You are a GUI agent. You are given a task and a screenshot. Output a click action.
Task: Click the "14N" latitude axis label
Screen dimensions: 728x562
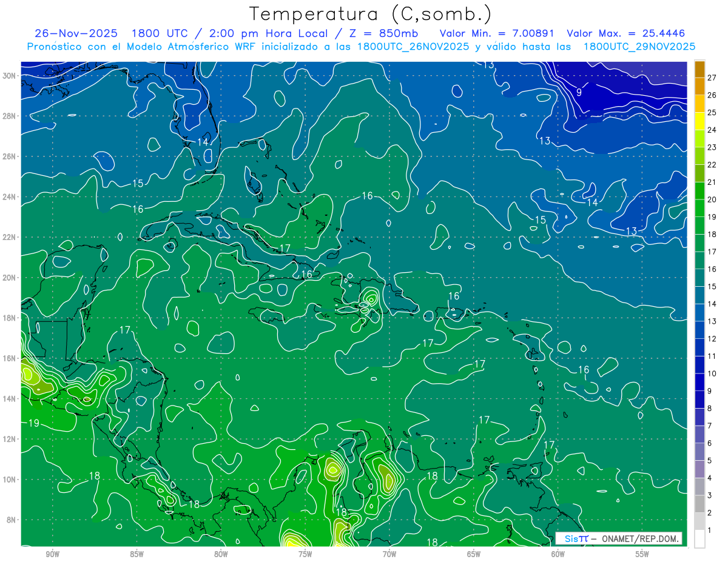9,399
